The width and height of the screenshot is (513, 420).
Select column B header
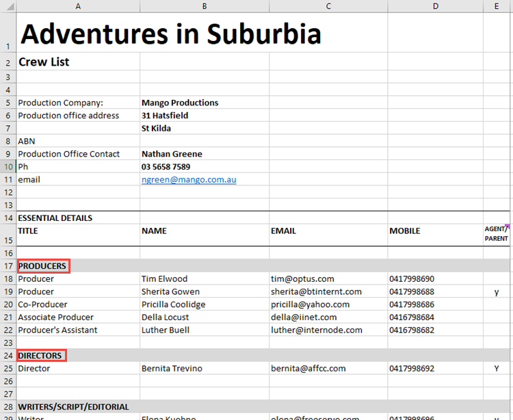[205, 6]
